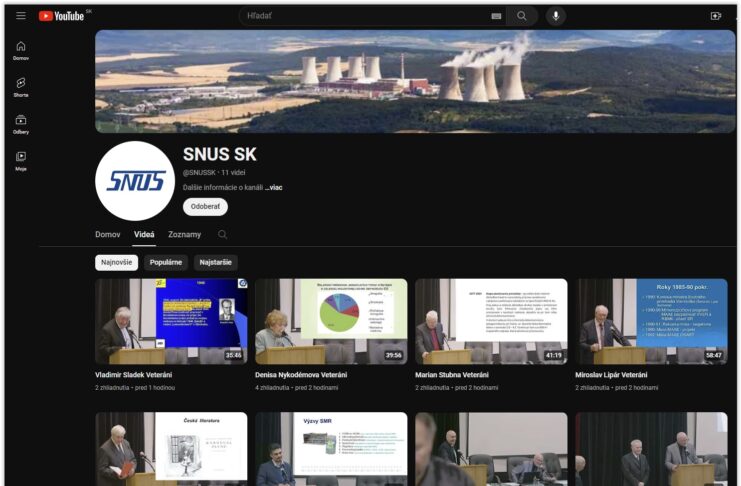This screenshot has height=486, width=741.
Task: Click the magnifier search button
Action: click(x=522, y=16)
